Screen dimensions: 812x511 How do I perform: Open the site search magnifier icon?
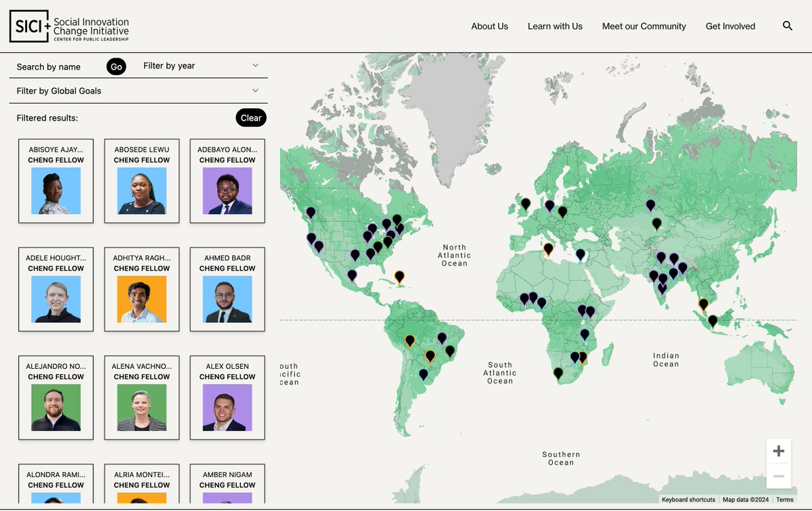[x=788, y=26]
